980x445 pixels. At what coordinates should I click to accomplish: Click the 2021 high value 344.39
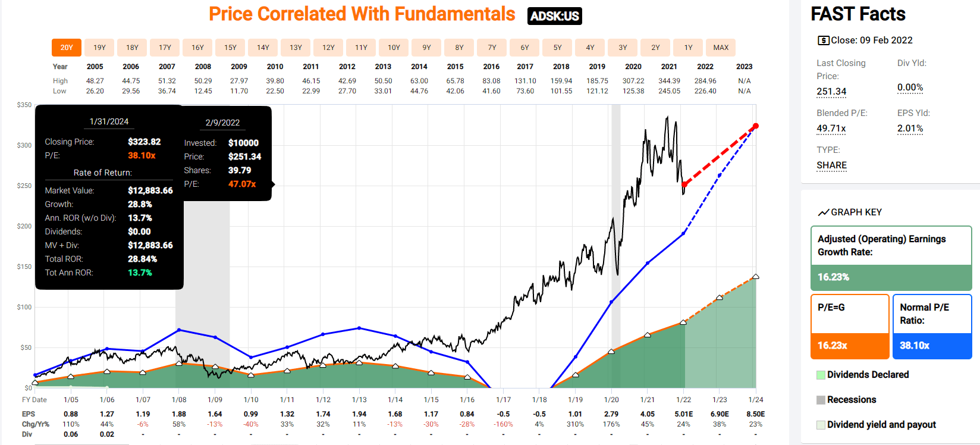669,81
